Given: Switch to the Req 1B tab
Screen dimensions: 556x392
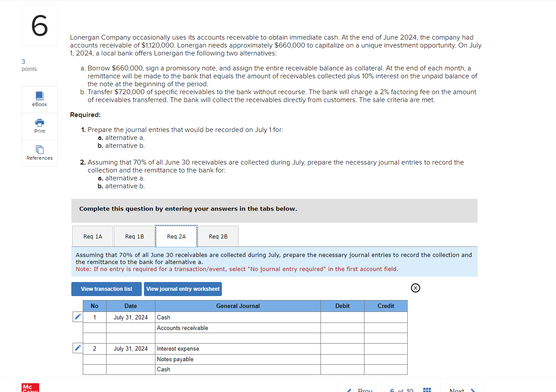Looking at the screenshot, I should tap(134, 236).
